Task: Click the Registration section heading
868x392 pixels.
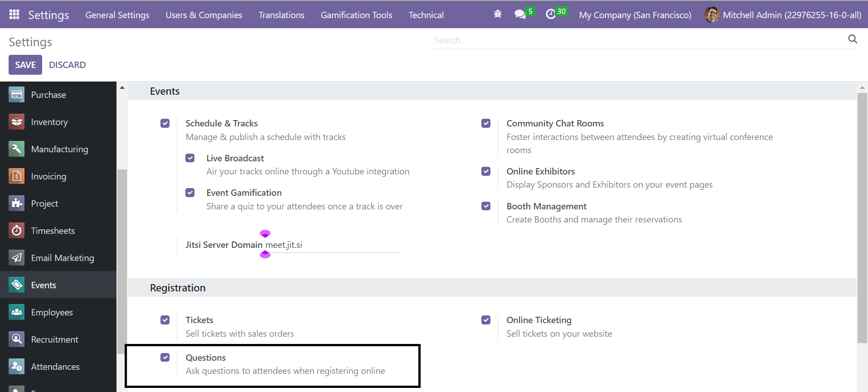Action: [x=178, y=288]
